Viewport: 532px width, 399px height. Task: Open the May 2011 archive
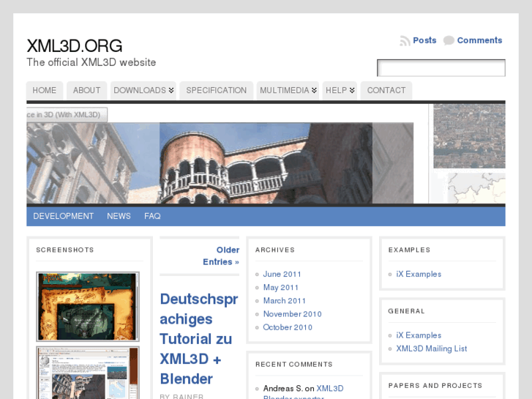click(x=280, y=287)
